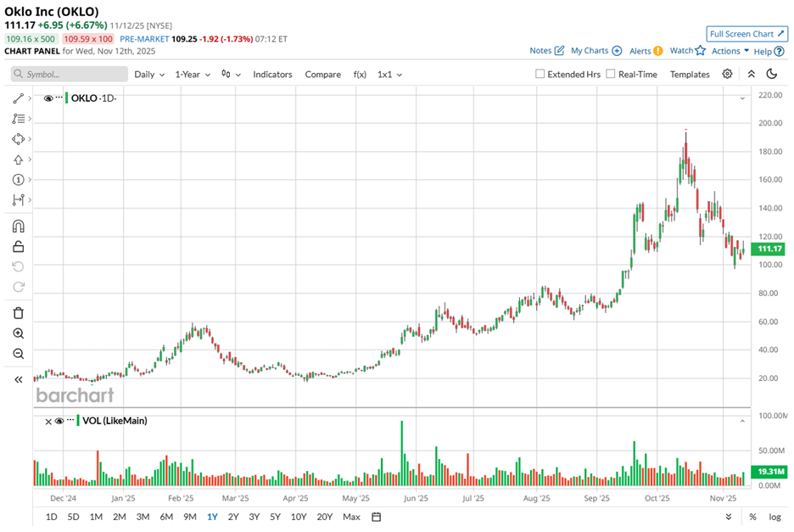The height and width of the screenshot is (532, 794).
Task: Open the Templates menu
Action: tap(690, 75)
